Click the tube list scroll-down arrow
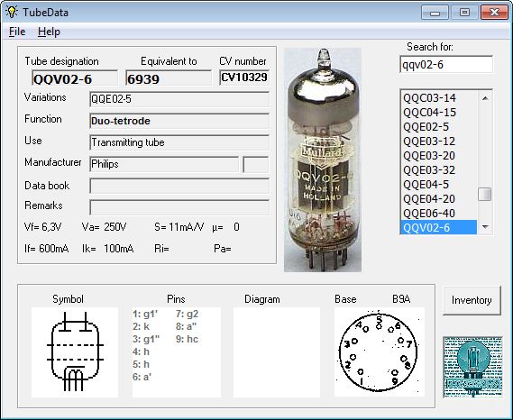 click(x=485, y=227)
